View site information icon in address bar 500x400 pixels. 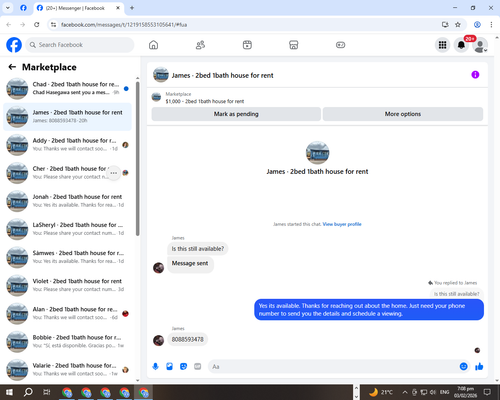point(53,25)
